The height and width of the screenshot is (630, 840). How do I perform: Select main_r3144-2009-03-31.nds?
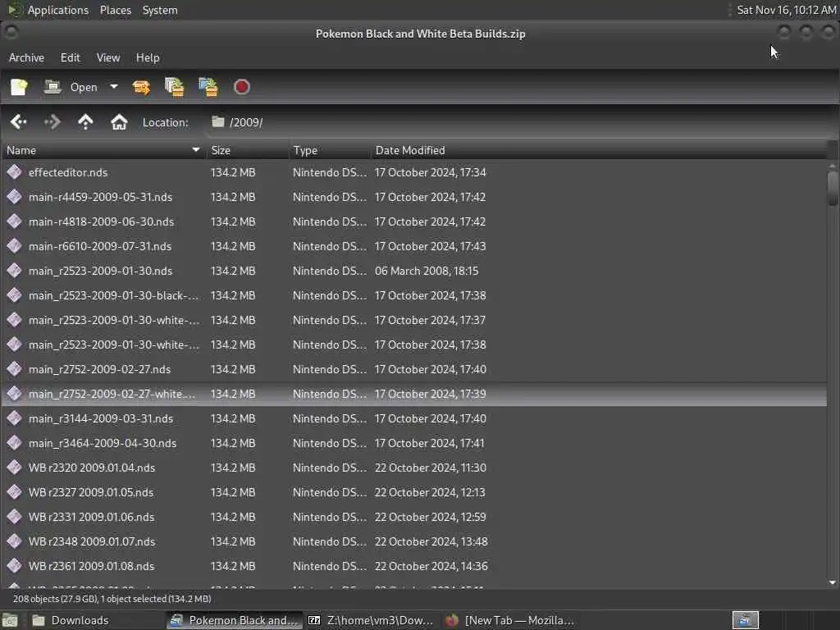pos(414,419)
